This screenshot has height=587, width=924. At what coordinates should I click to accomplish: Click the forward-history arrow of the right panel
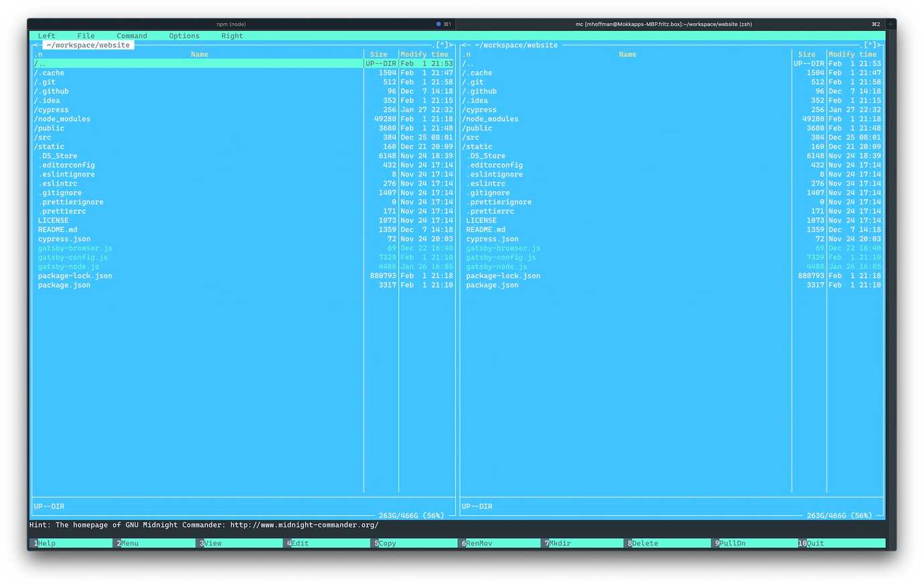[880, 46]
